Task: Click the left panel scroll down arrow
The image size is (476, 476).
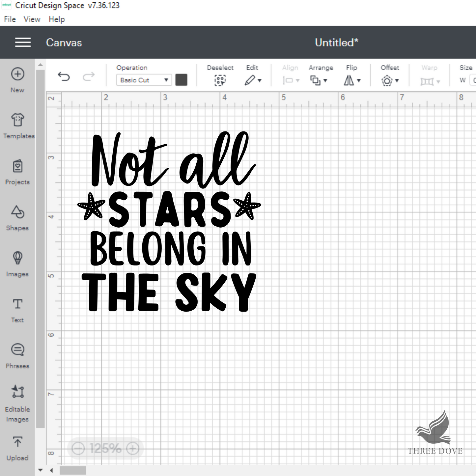Action: click(40, 470)
